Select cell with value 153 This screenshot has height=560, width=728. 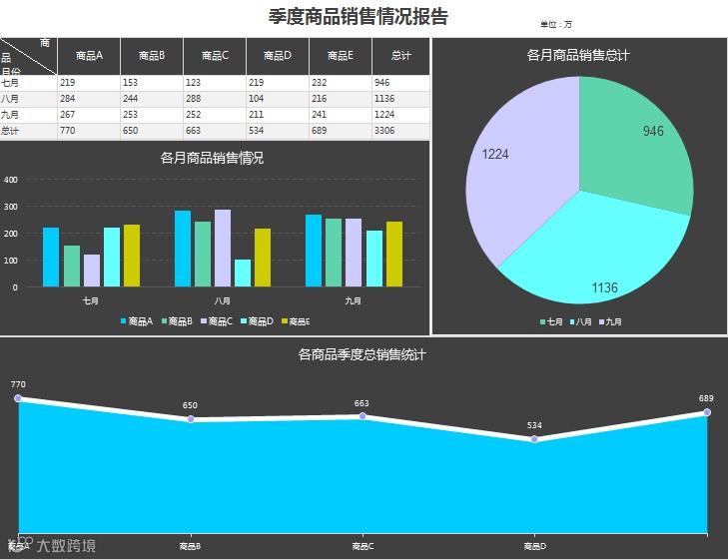(152, 83)
